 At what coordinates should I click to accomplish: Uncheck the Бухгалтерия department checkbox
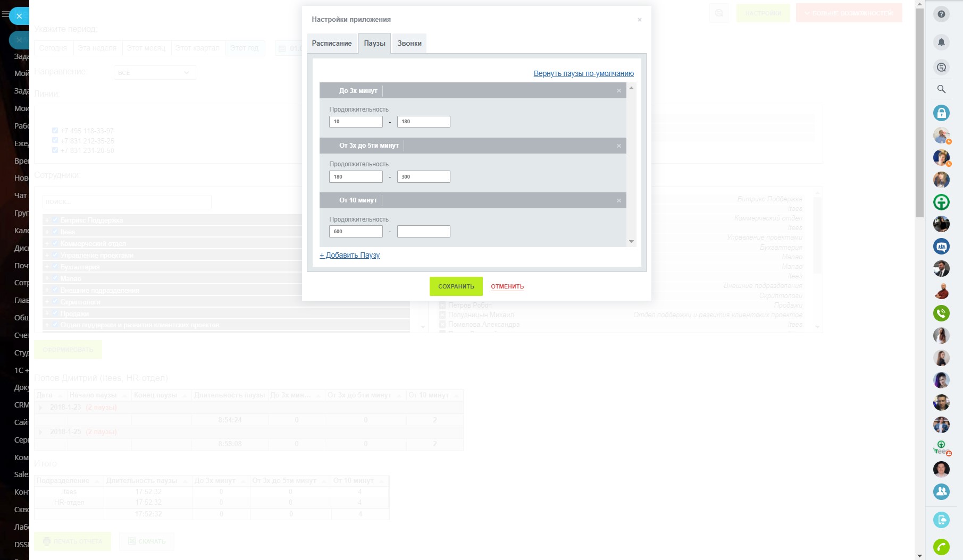pyautogui.click(x=55, y=266)
